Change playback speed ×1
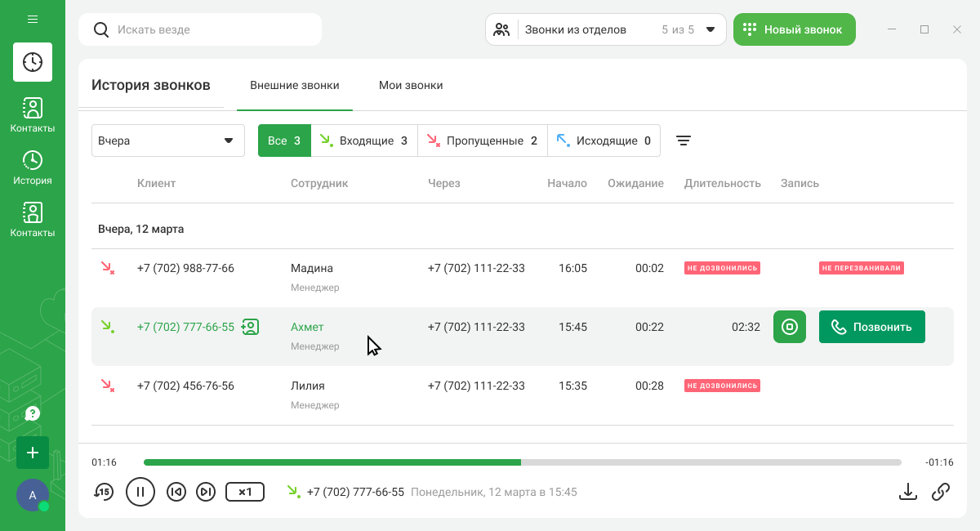The width and height of the screenshot is (980, 531). point(245,492)
